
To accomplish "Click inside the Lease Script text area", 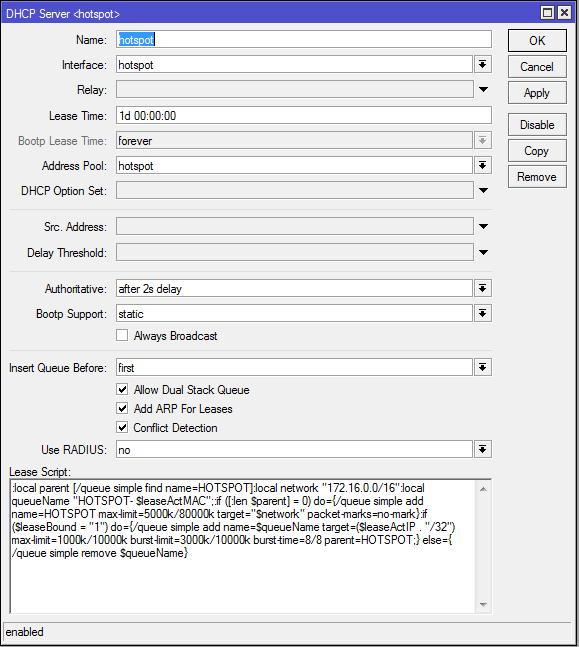I will 243,546.
